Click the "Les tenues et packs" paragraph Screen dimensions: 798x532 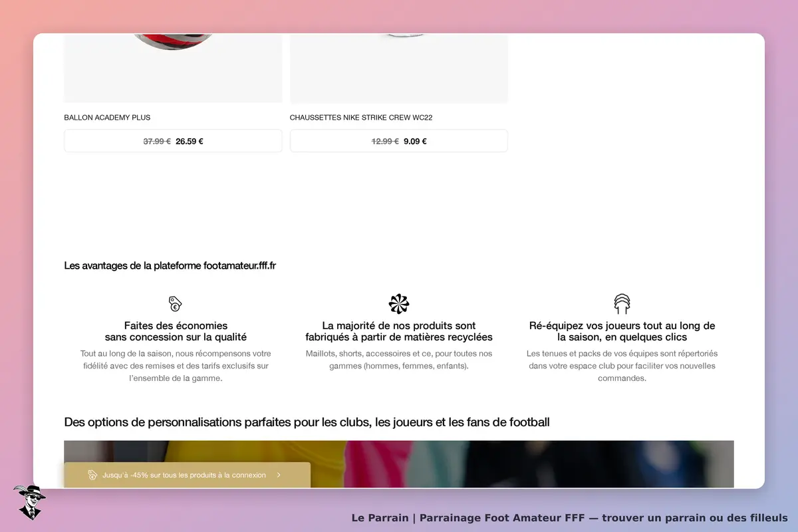click(622, 366)
